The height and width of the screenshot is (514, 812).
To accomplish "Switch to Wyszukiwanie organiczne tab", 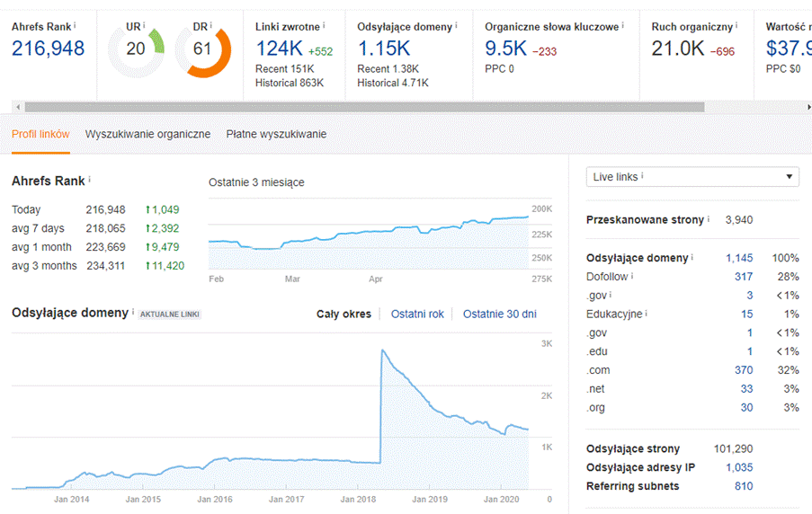I will click(x=147, y=134).
